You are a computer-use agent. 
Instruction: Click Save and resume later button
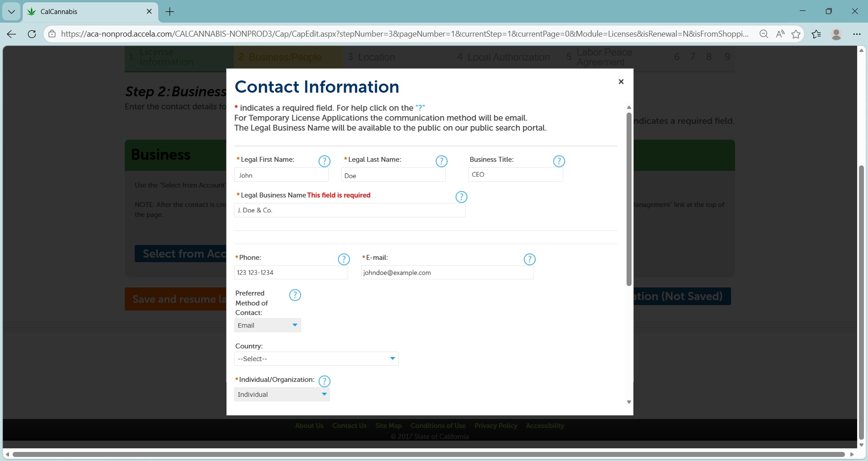176,299
